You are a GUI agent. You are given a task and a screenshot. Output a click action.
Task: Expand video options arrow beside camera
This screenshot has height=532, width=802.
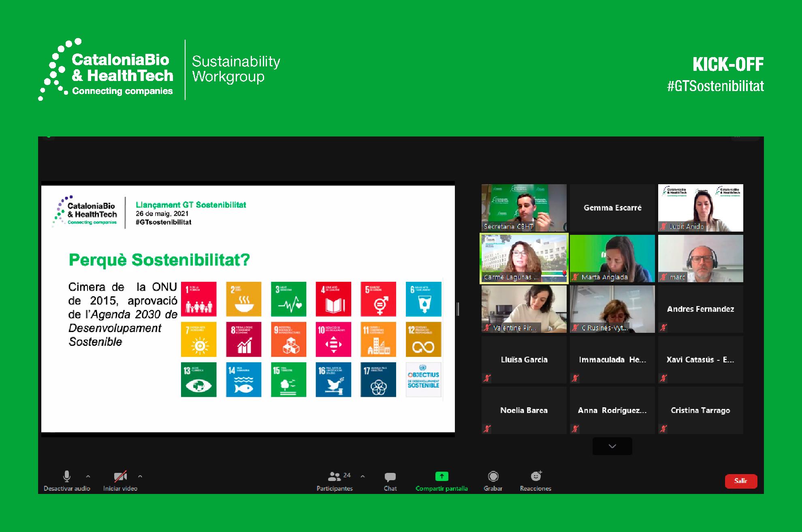click(140, 477)
